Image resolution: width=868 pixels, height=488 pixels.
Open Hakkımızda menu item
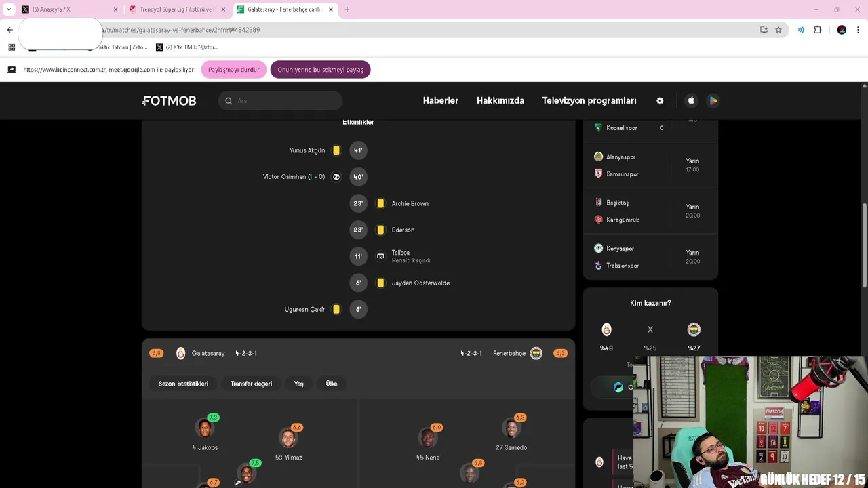500,100
